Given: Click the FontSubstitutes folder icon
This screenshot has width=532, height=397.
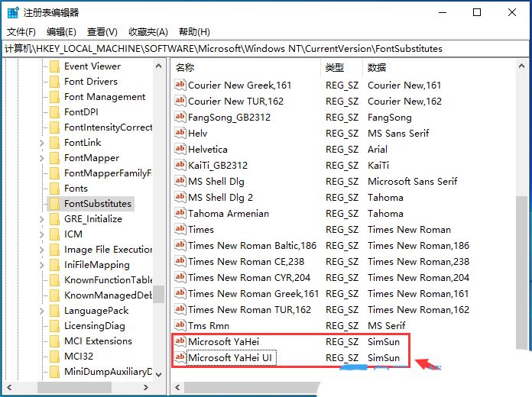Looking at the screenshot, I should point(54,204).
